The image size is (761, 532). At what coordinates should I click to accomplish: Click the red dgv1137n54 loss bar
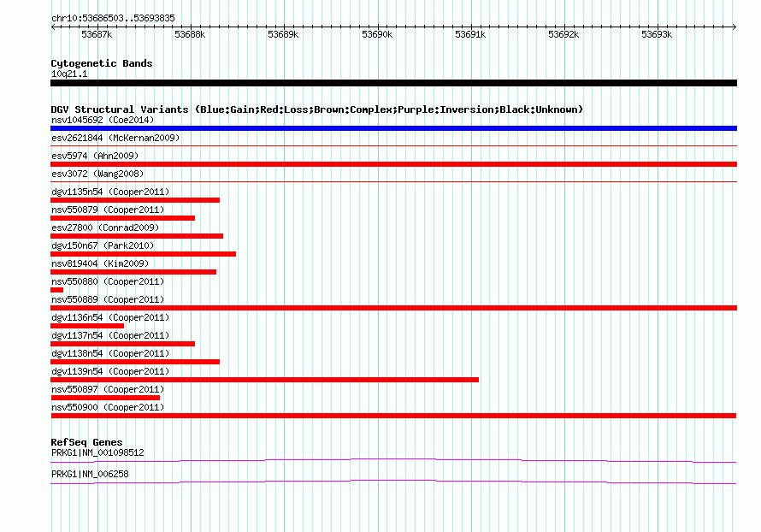click(x=123, y=344)
